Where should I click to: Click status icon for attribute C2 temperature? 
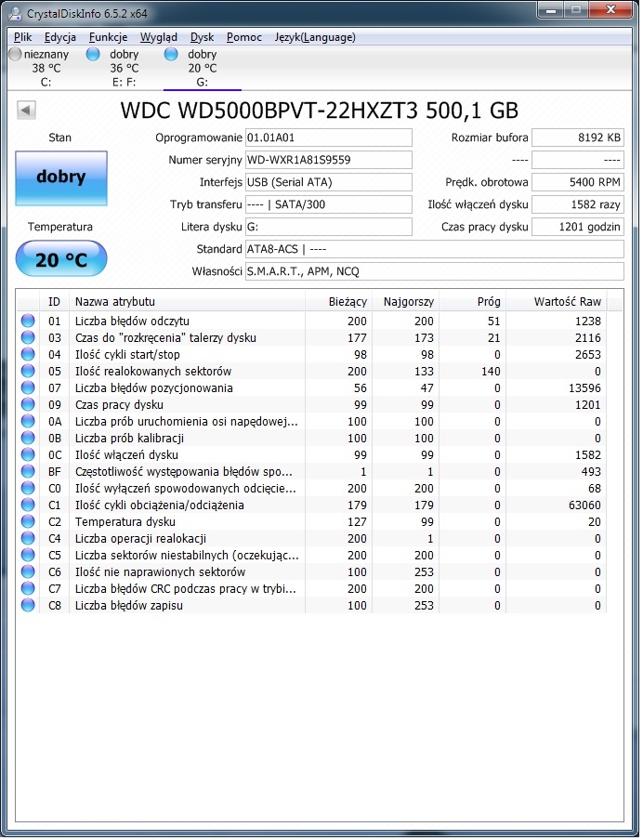coord(28,522)
